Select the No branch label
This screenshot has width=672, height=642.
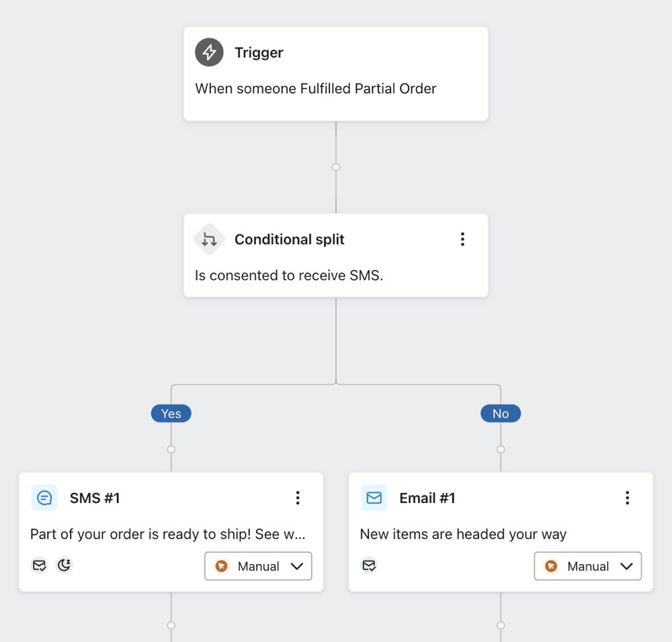coord(501,413)
